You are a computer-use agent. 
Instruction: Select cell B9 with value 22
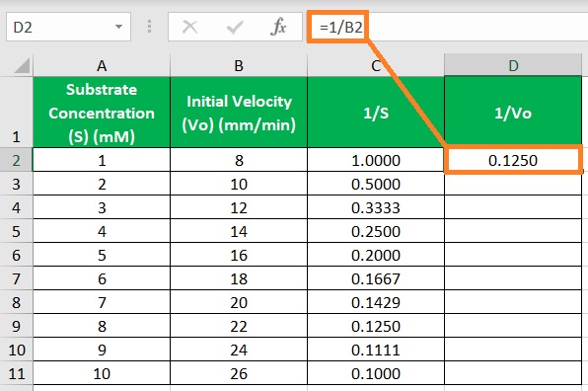point(239,326)
